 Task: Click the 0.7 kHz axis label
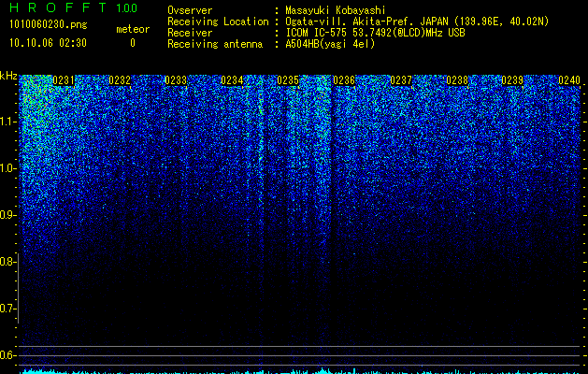tap(7, 309)
